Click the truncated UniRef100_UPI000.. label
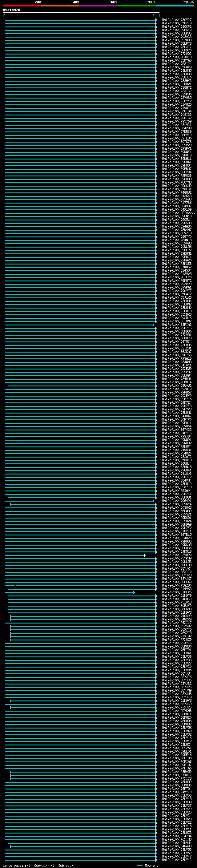The height and width of the screenshot is (868, 197). coord(179,213)
